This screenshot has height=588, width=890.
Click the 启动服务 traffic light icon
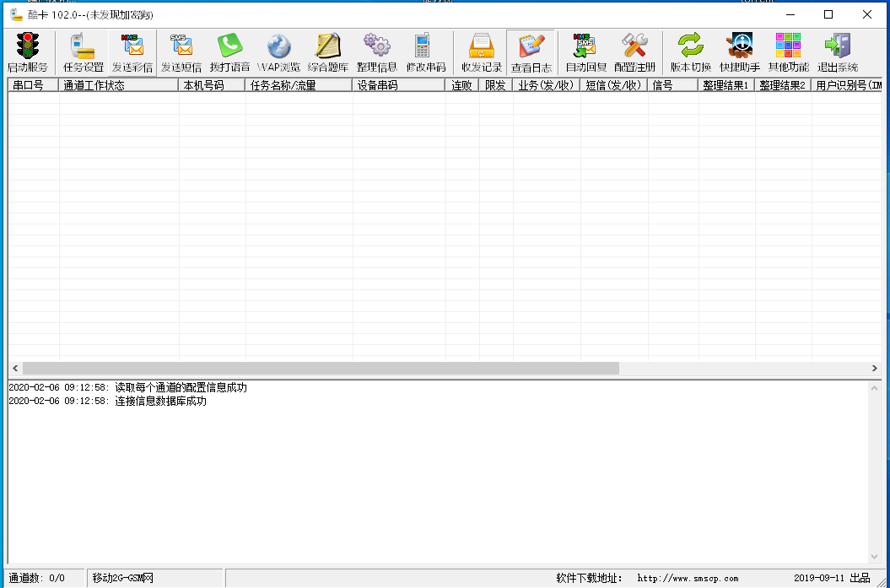tap(27, 46)
